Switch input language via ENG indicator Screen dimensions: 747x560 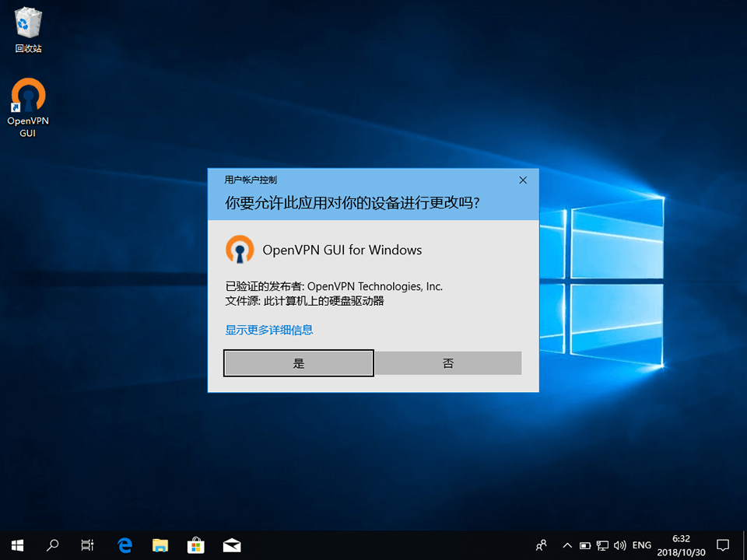pos(642,545)
